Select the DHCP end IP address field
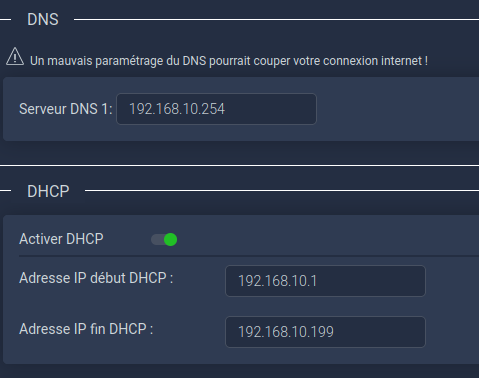This screenshot has height=378, width=479. point(325,332)
